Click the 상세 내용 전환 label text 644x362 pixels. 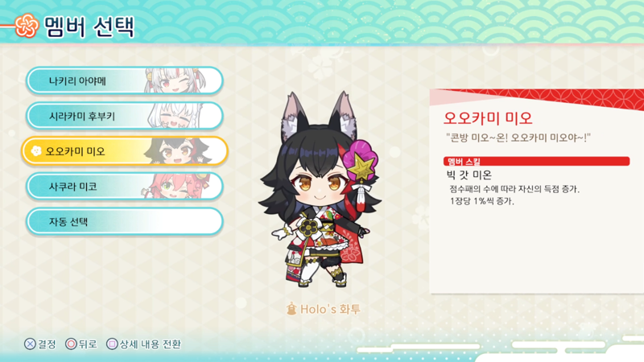151,344
